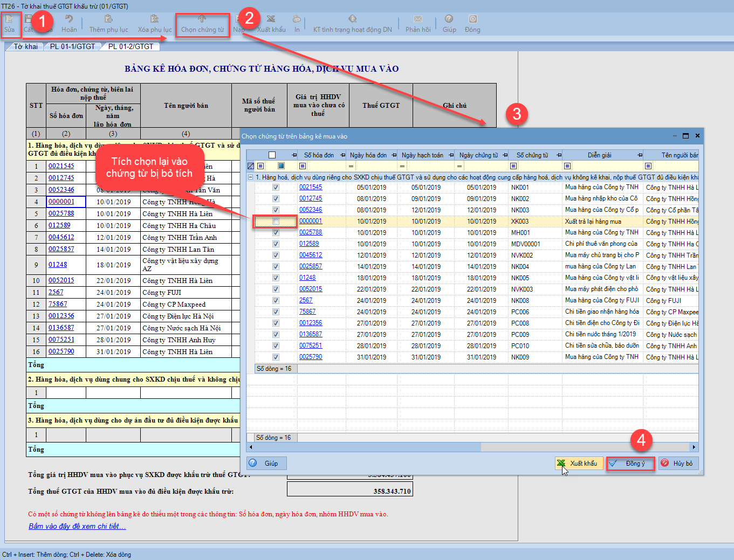Open checkbox column filter dropdown
The height and width of the screenshot is (560, 734).
260,166
